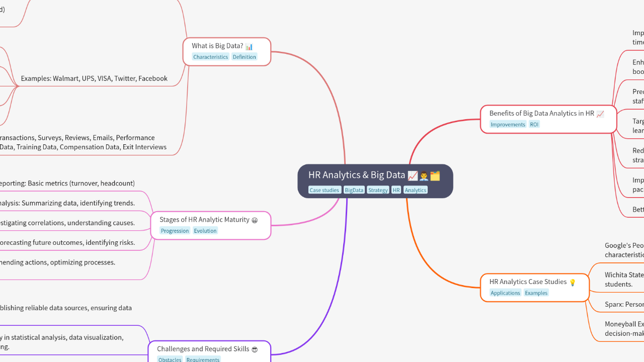The width and height of the screenshot is (644, 362).
Task: Click the rising chart emoji on Benefits node
Action: coord(600,114)
